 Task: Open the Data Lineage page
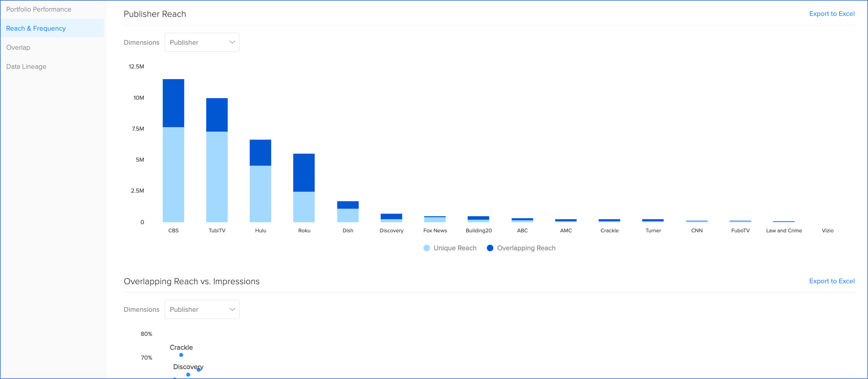click(x=26, y=66)
